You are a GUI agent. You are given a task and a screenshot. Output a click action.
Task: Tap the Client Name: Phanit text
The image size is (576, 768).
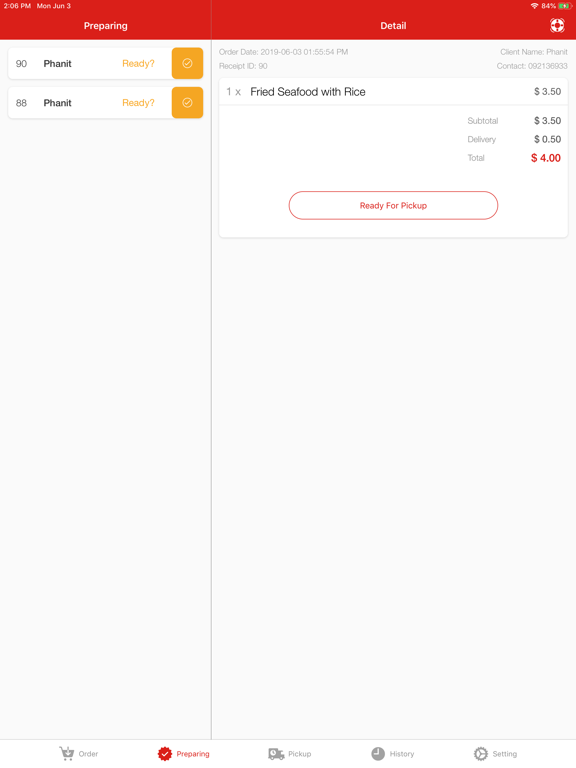(534, 52)
